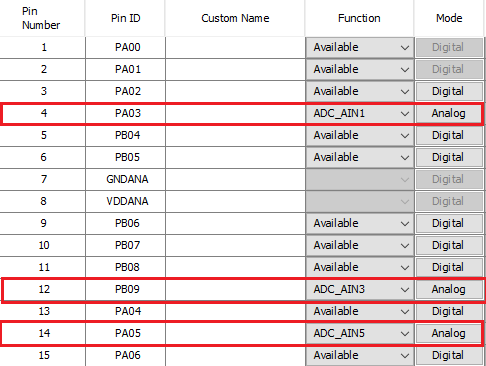Select the VDDANA pin ID cell

point(126,201)
